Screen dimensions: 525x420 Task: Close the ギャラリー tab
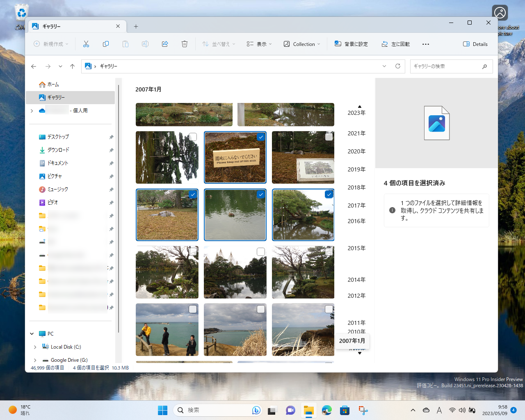(x=118, y=26)
